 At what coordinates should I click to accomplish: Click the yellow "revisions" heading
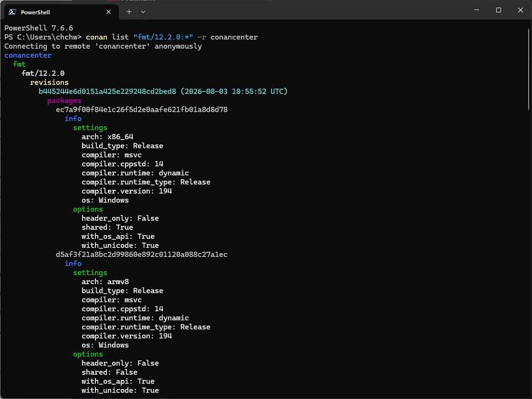click(x=49, y=82)
